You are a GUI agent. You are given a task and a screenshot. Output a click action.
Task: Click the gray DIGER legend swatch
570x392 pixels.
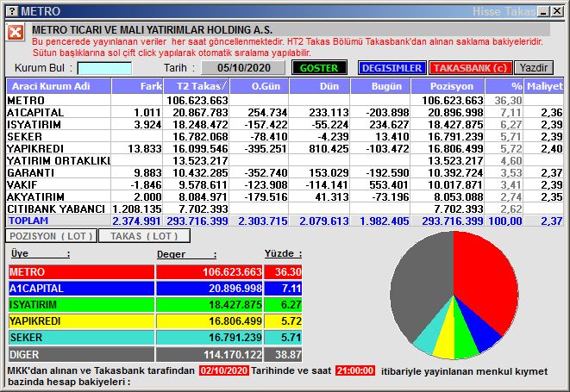pos(81,354)
